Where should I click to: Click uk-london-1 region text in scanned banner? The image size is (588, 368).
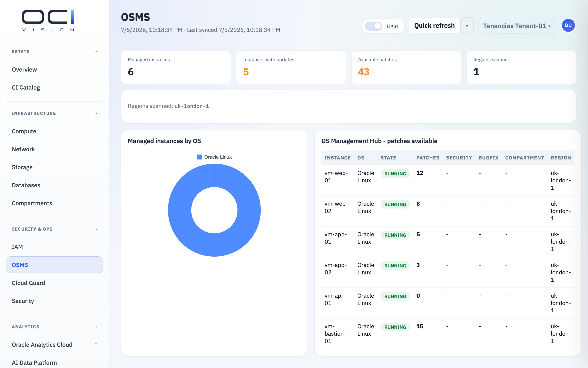(192, 106)
